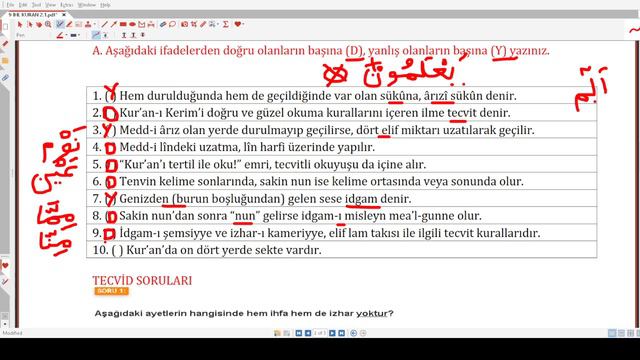
Task: Select the line drawing tool
Action: (104, 24)
